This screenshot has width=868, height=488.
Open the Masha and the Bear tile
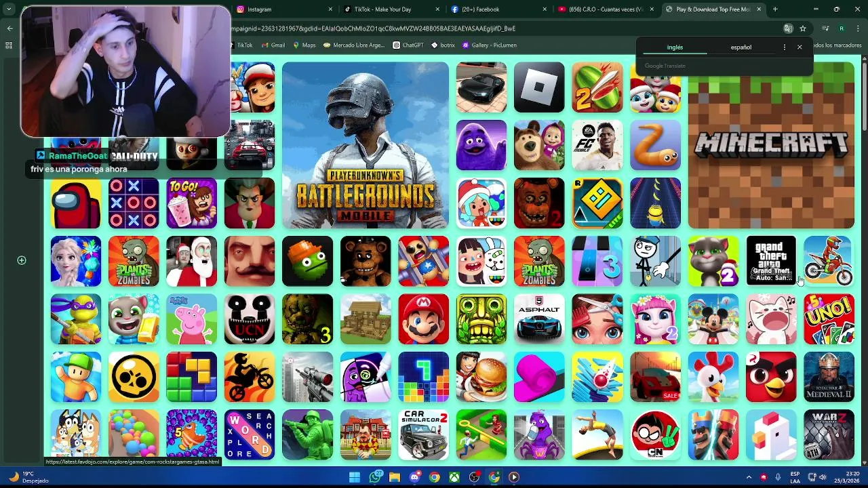[x=539, y=145]
